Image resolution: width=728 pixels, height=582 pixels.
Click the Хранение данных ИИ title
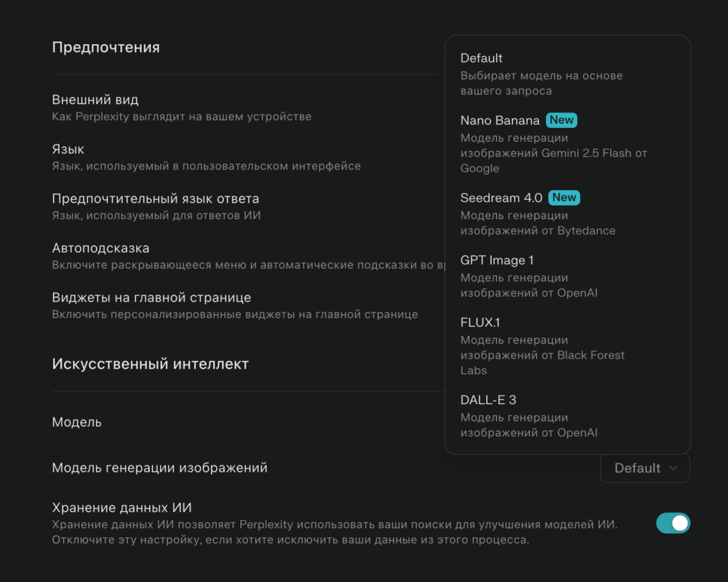(x=122, y=508)
